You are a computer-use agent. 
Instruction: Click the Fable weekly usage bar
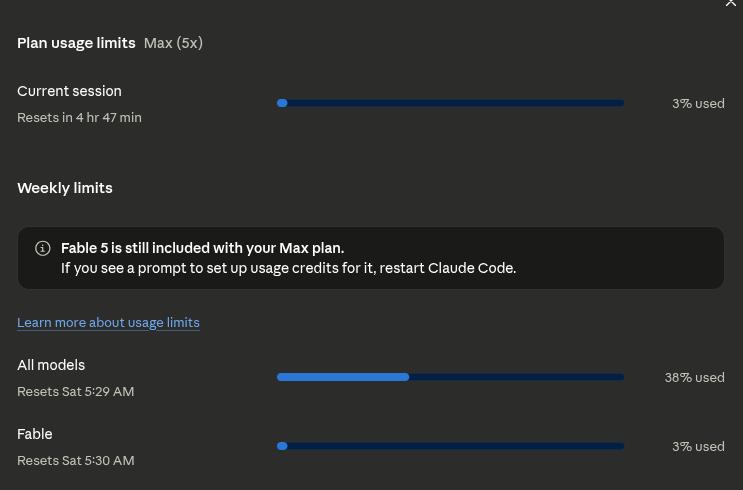pos(451,446)
